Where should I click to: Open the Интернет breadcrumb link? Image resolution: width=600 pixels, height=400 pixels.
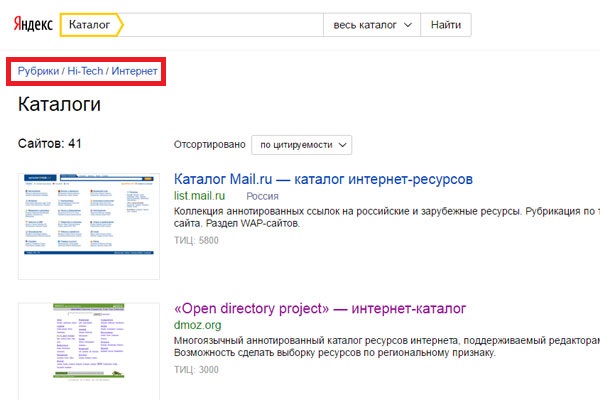[134, 71]
